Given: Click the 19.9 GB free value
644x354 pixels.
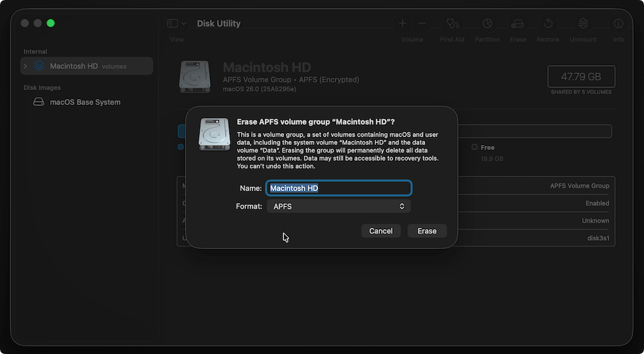Looking at the screenshot, I should coord(492,158).
